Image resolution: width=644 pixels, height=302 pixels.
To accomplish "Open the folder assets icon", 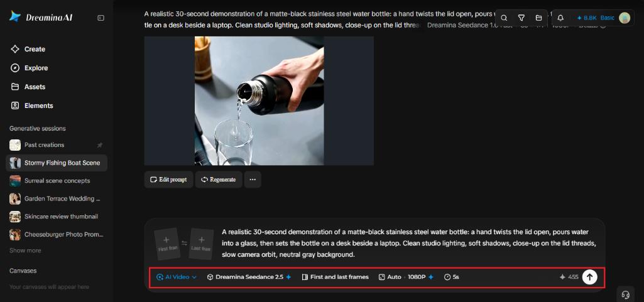I will [x=538, y=18].
